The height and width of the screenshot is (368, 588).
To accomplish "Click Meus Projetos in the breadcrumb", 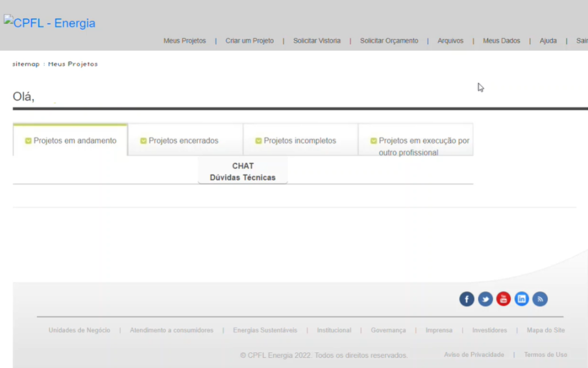I will click(73, 64).
